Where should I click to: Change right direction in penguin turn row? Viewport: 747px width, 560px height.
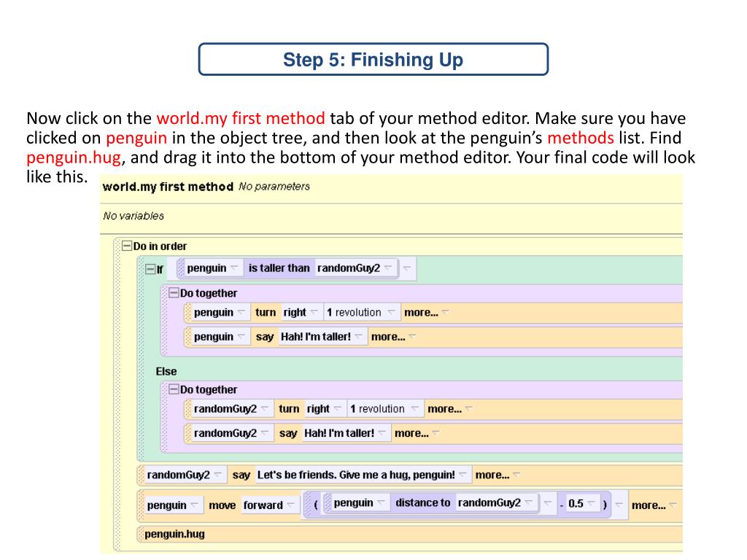(300, 312)
